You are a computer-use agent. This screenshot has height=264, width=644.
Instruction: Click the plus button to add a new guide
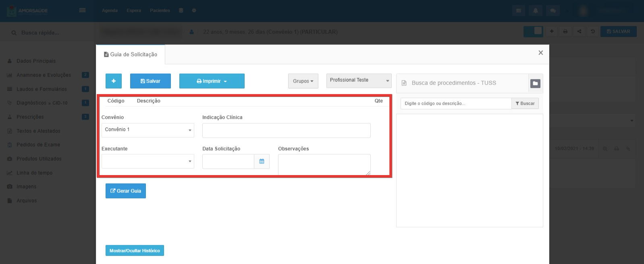[114, 81]
